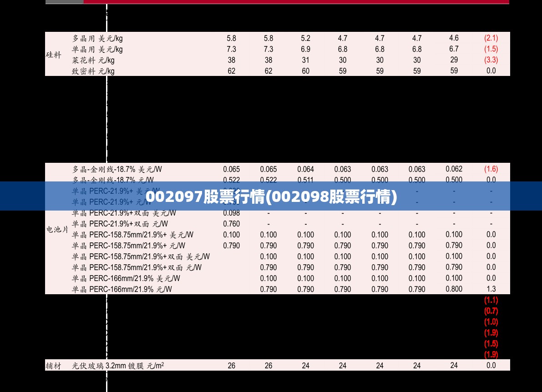
Task: Click the 0.064 cell in 多晶-金刚线 美元/W row
Action: [305, 169]
